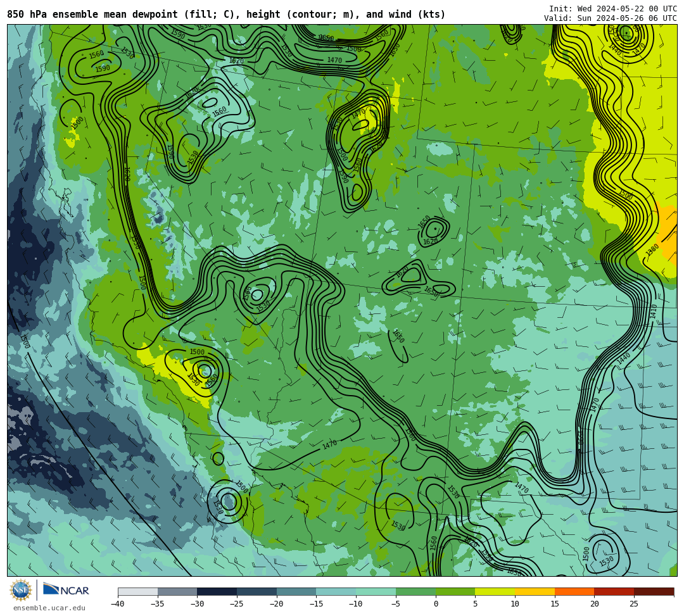Click the NSF logo icon
684x616 pixels.
tap(21, 590)
